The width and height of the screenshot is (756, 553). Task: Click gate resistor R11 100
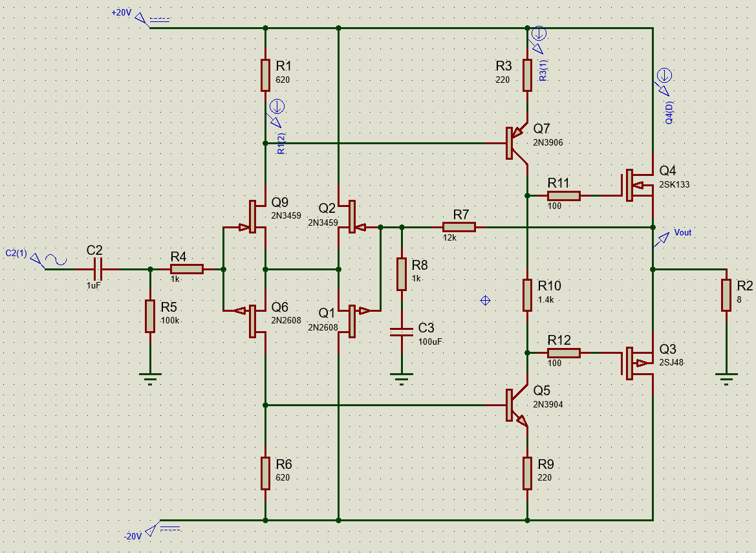click(x=564, y=196)
